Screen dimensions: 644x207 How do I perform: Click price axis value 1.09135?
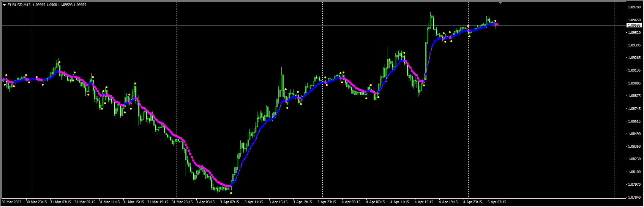(634, 70)
